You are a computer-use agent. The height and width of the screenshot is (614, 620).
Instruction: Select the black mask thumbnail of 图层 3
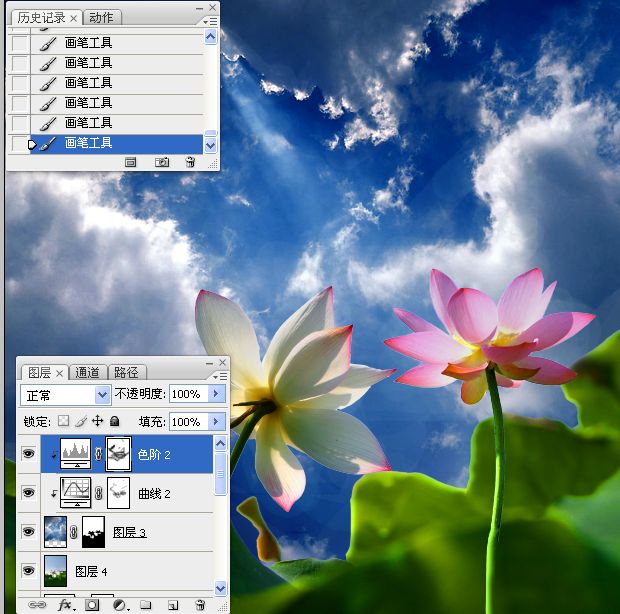click(93, 532)
